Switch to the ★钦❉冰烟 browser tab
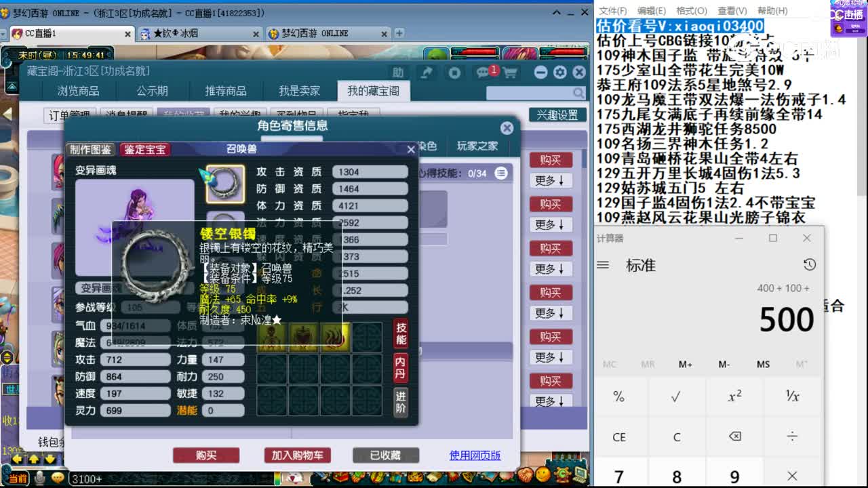This screenshot has width=868, height=488. point(199,33)
